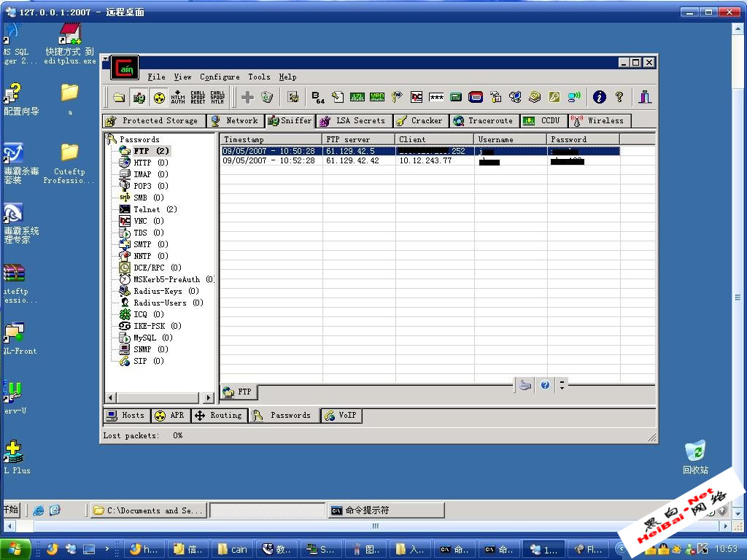Screen dimensions: 747x560
Task: Click the wireless scanner toolbar icon
Action: 574,98
